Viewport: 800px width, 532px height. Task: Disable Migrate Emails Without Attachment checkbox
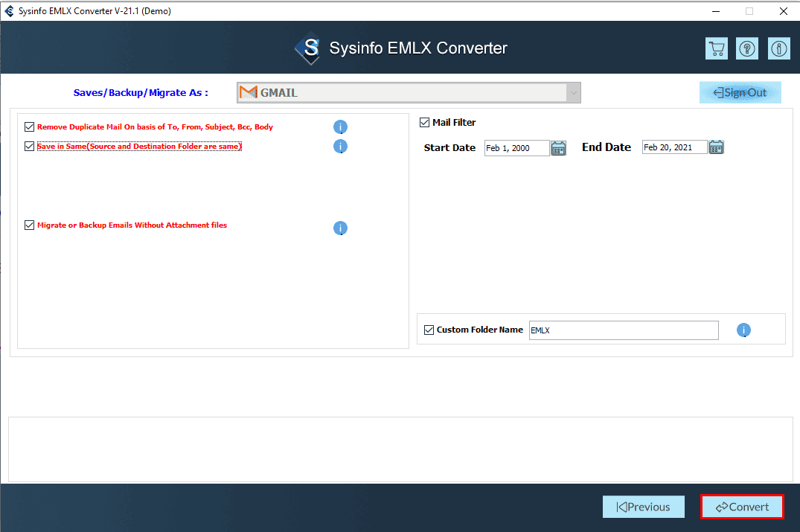click(30, 225)
